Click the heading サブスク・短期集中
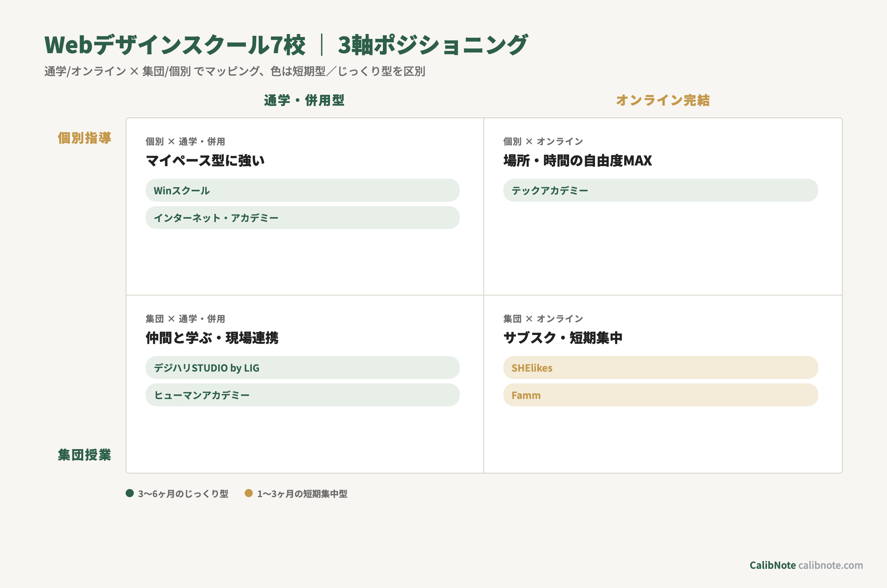Image resolution: width=887 pixels, height=588 pixels. 563,338
